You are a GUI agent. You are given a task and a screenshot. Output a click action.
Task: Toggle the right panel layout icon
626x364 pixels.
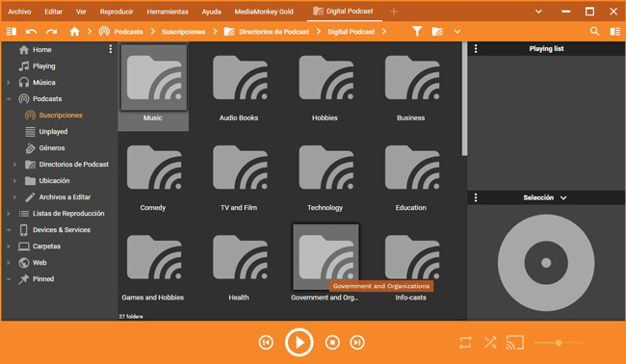(614, 32)
